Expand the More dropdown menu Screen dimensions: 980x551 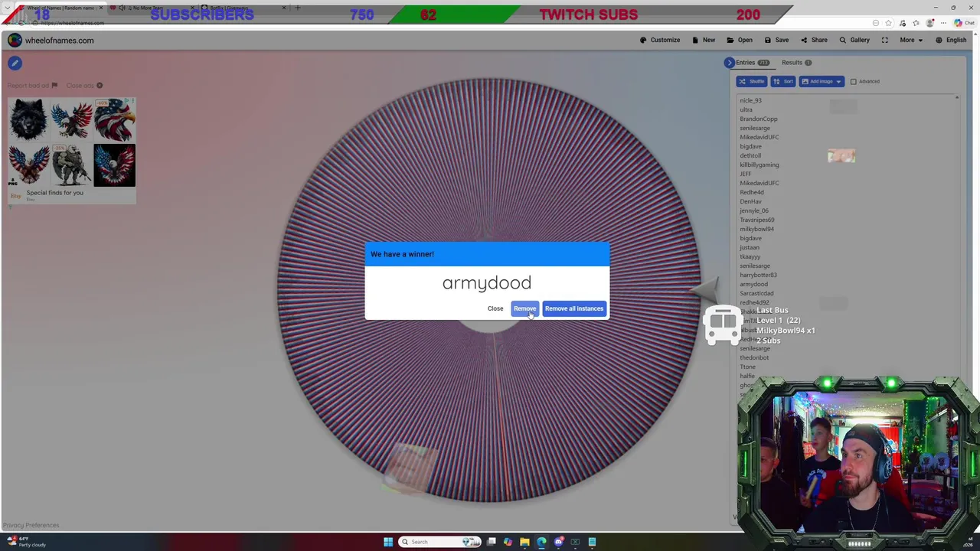[x=911, y=40]
